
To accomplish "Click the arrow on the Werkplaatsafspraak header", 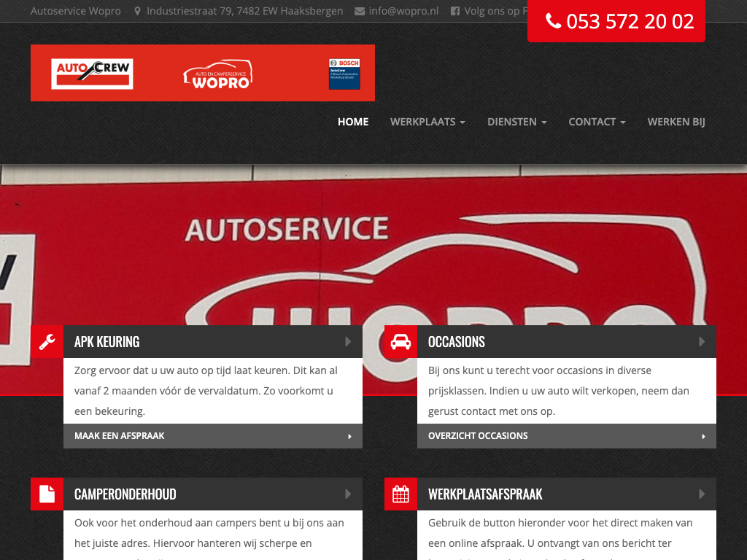I will 702,494.
